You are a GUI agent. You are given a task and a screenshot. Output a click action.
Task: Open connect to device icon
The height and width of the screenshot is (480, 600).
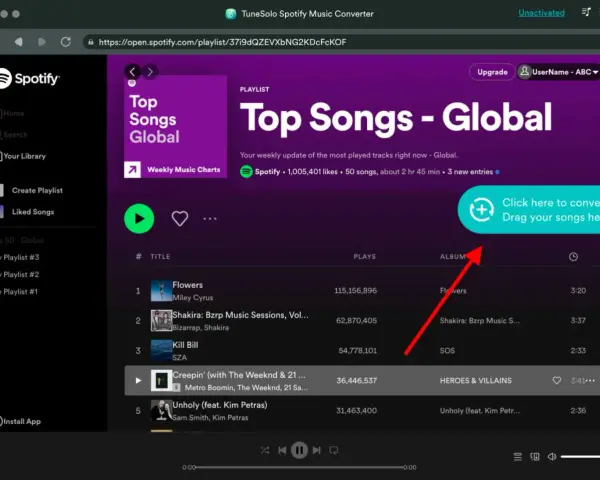click(x=535, y=457)
